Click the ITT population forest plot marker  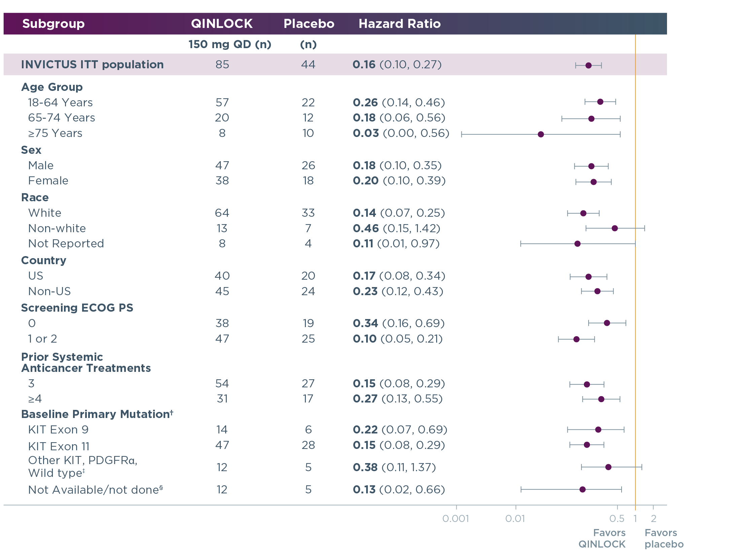tap(588, 65)
